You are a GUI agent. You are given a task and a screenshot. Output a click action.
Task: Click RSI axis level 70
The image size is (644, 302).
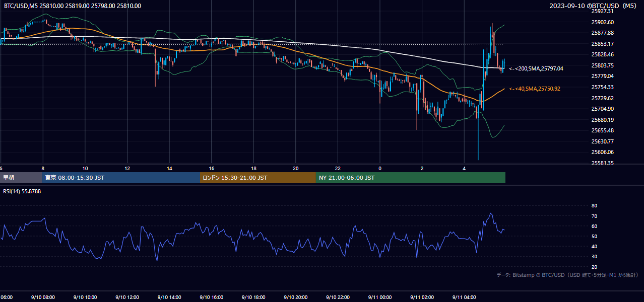point(595,216)
